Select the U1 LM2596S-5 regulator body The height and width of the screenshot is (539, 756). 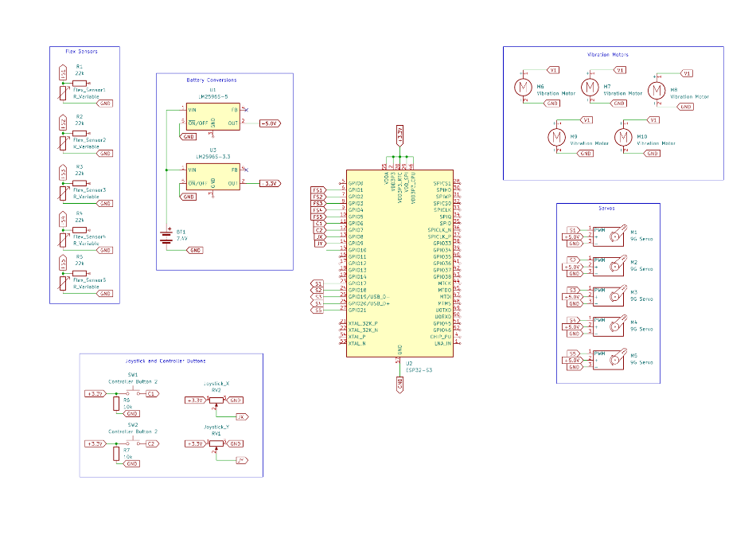click(x=212, y=117)
